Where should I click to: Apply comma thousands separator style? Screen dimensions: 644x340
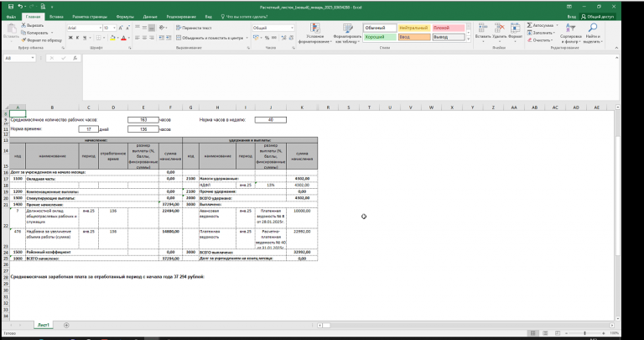coord(273,38)
